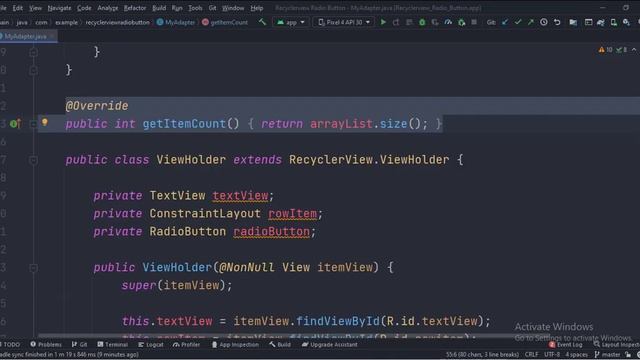Run the app with the green play button

[383, 22]
